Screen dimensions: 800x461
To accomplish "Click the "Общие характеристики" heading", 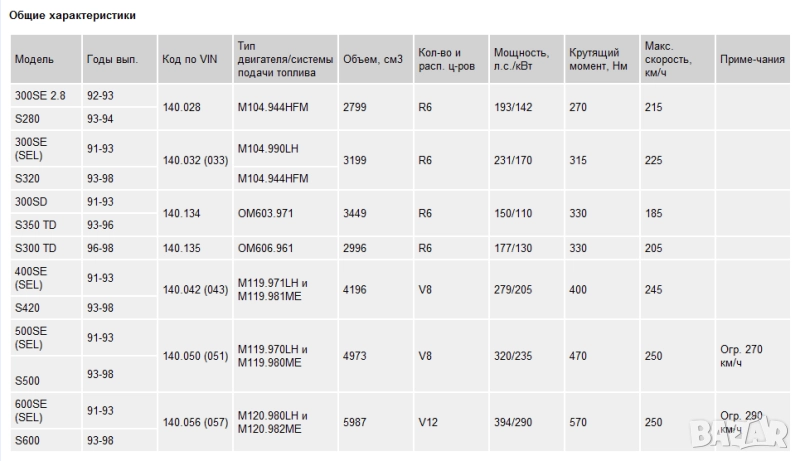I will (x=73, y=16).
